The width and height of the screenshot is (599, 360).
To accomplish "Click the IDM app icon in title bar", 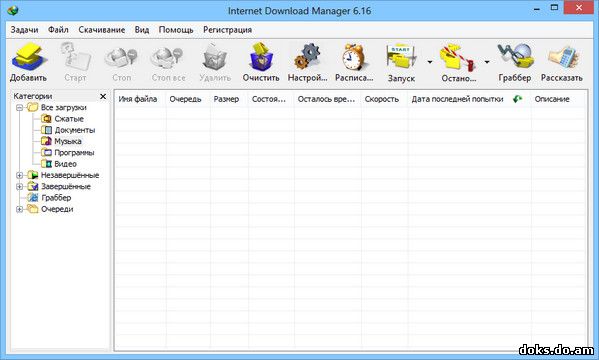I will pyautogui.click(x=13, y=10).
